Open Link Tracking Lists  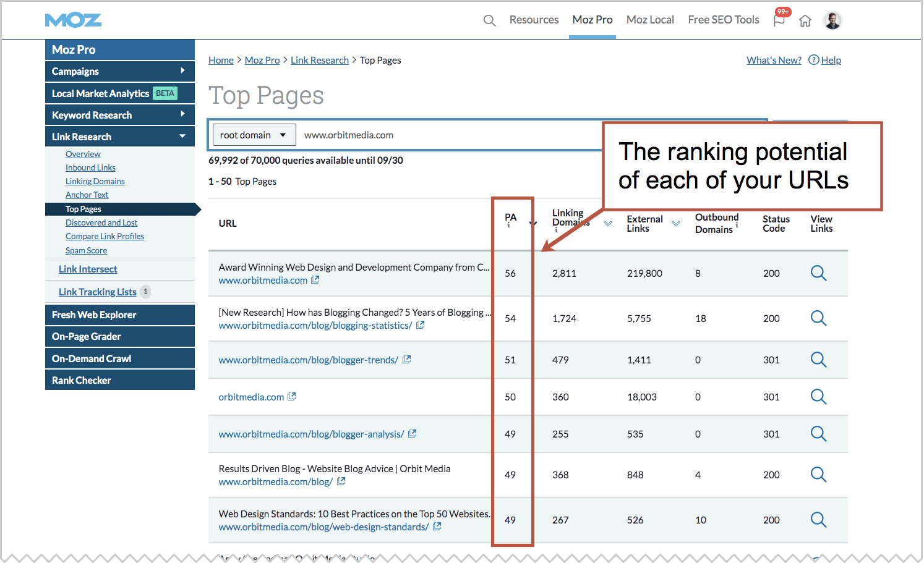pos(98,292)
